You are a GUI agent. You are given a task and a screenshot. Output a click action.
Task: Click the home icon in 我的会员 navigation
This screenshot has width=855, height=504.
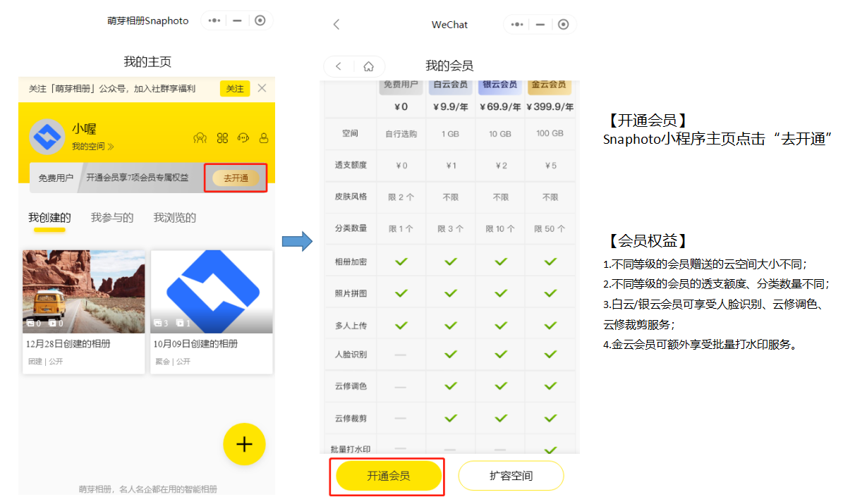click(368, 66)
